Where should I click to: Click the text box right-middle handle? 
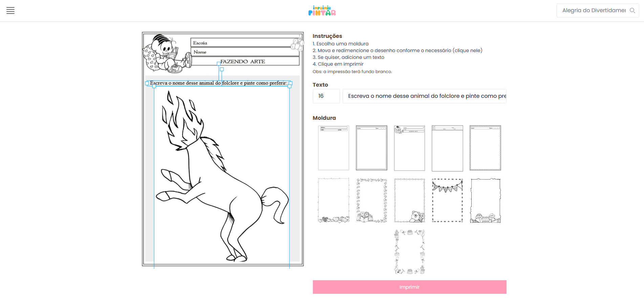point(290,83)
